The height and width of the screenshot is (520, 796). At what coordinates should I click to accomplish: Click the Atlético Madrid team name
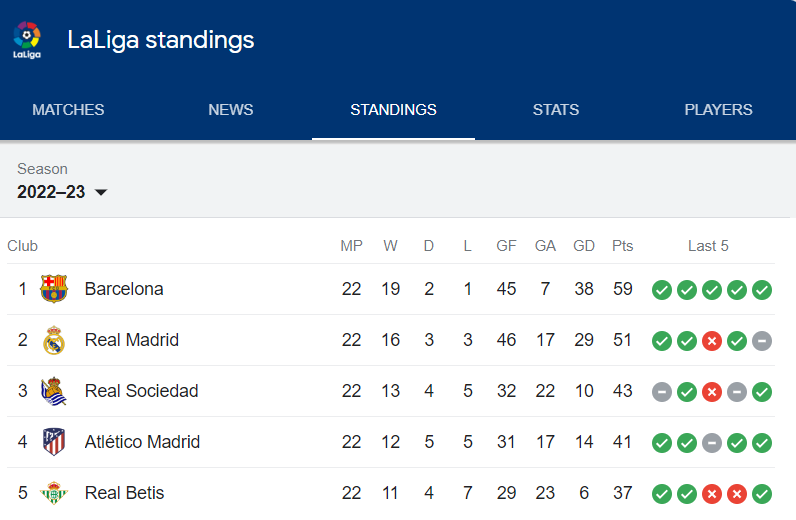tap(142, 442)
